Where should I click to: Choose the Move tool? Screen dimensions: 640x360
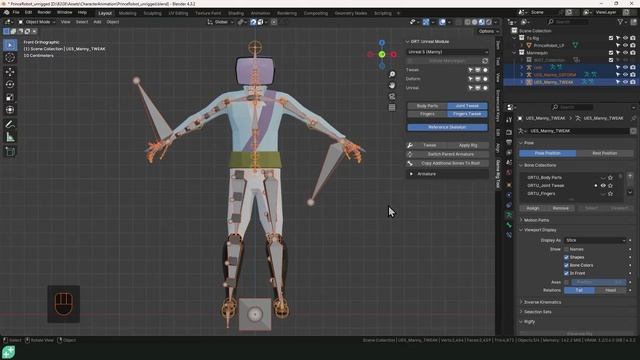[10, 72]
